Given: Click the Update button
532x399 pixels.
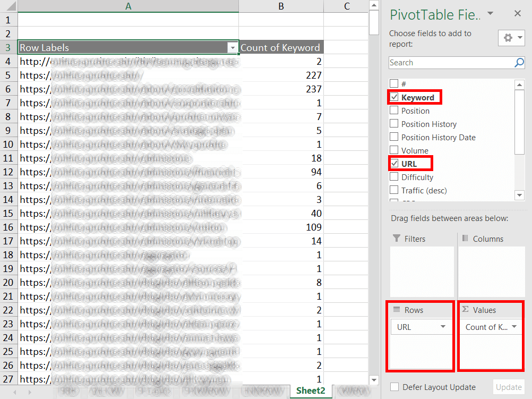Looking at the screenshot, I should 508,387.
